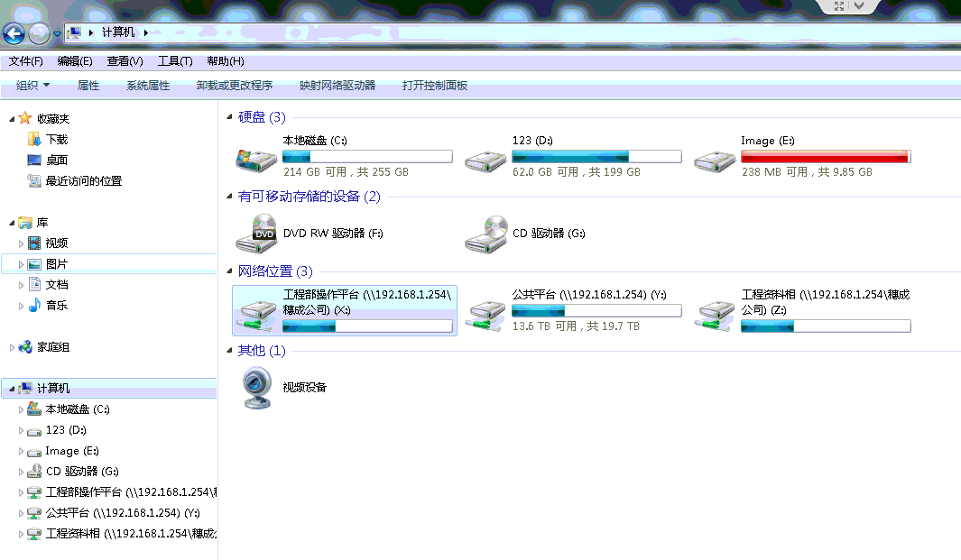The width and height of the screenshot is (961, 560).
Task: Click the DVD RW 驱动器 (F:) icon
Action: (x=257, y=234)
